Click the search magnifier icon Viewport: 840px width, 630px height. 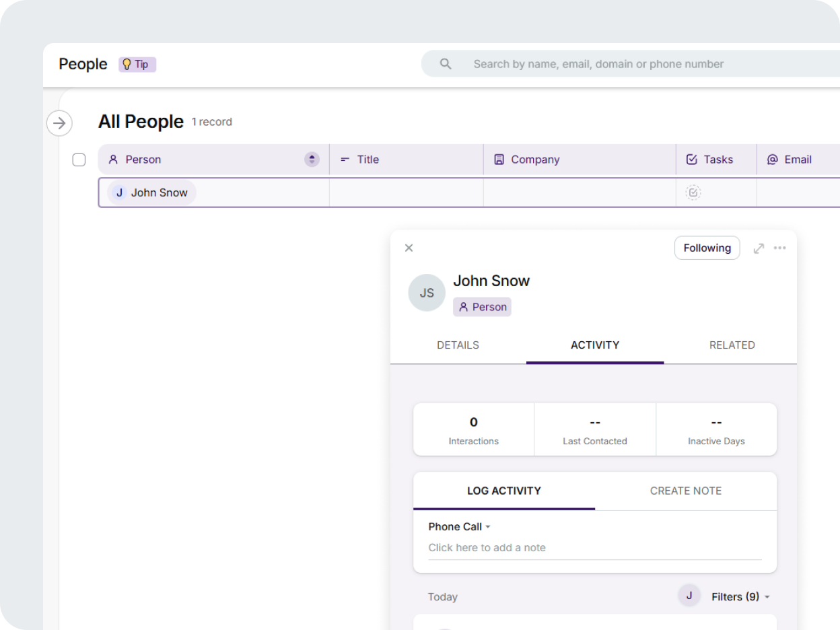(445, 64)
